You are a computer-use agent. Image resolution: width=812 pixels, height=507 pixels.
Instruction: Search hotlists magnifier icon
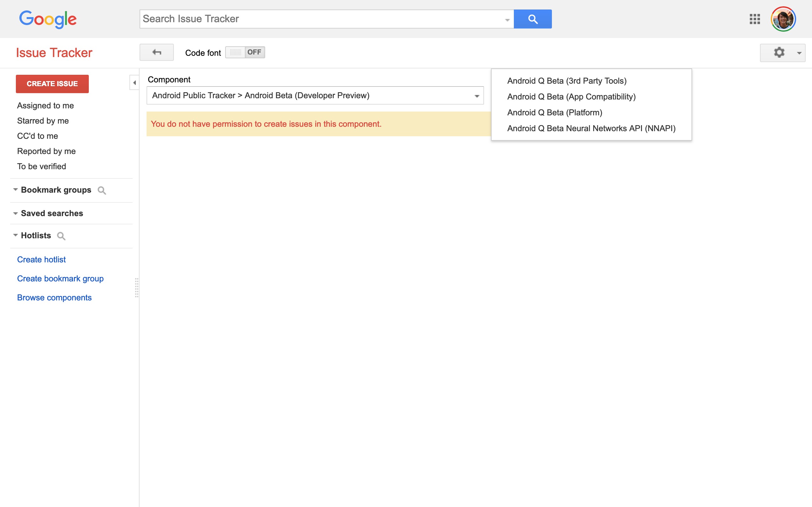(x=61, y=236)
